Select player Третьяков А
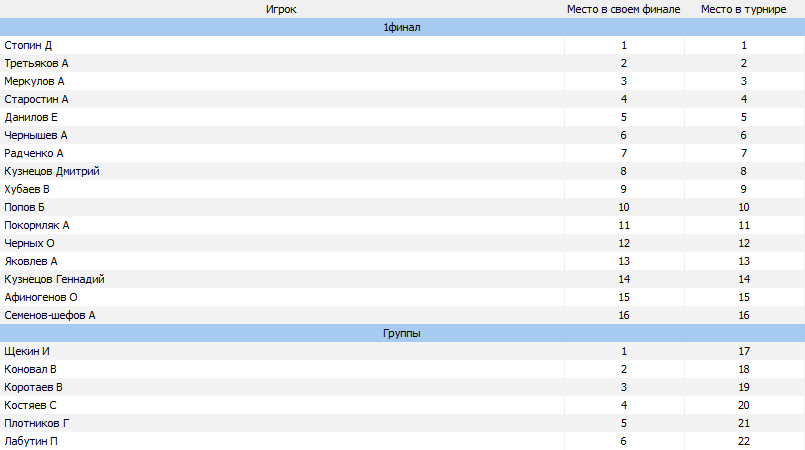This screenshot has height=450, width=805. tap(36, 63)
